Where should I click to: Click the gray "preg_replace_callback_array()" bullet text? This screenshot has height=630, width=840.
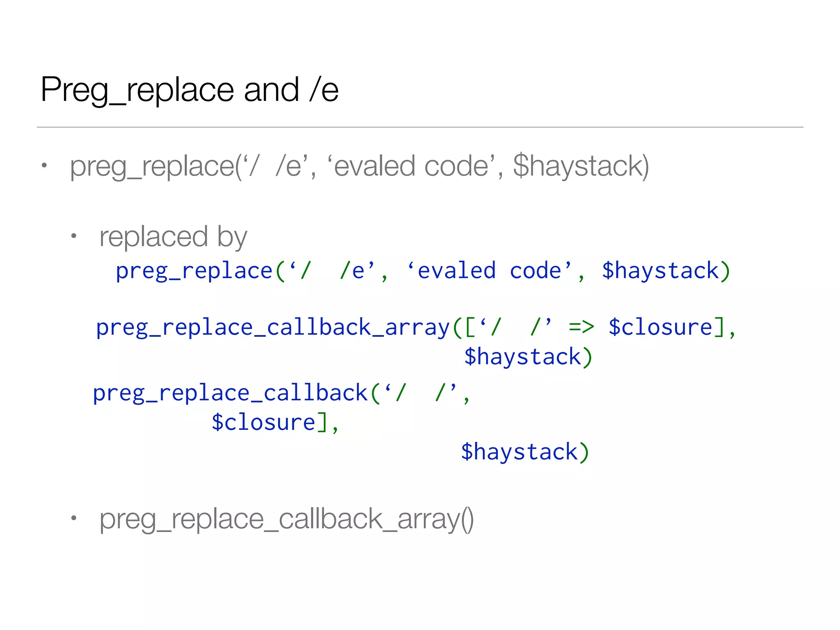point(286,519)
